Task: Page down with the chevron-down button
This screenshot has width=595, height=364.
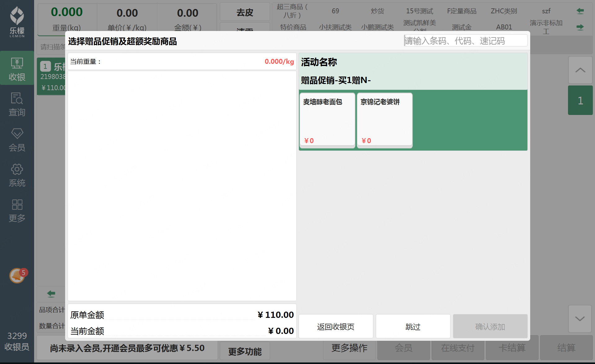Action: (580, 318)
